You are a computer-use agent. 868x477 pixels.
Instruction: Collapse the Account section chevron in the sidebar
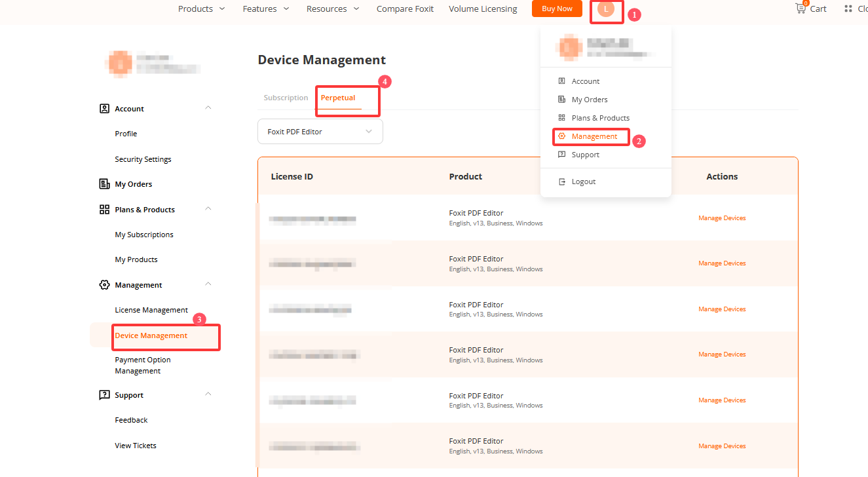point(208,108)
